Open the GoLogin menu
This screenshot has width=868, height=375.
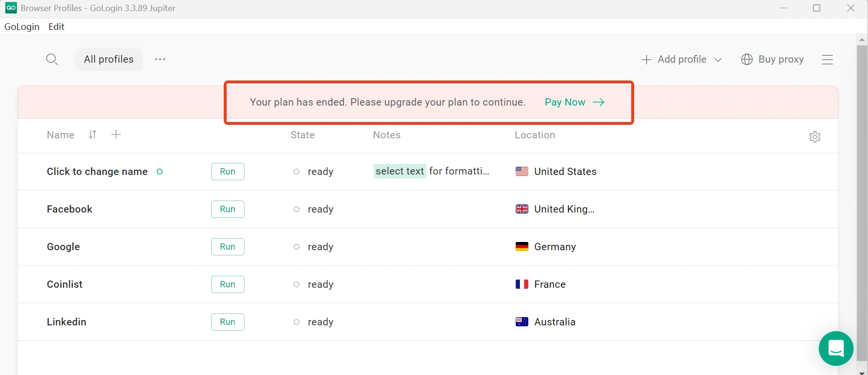[x=22, y=27]
